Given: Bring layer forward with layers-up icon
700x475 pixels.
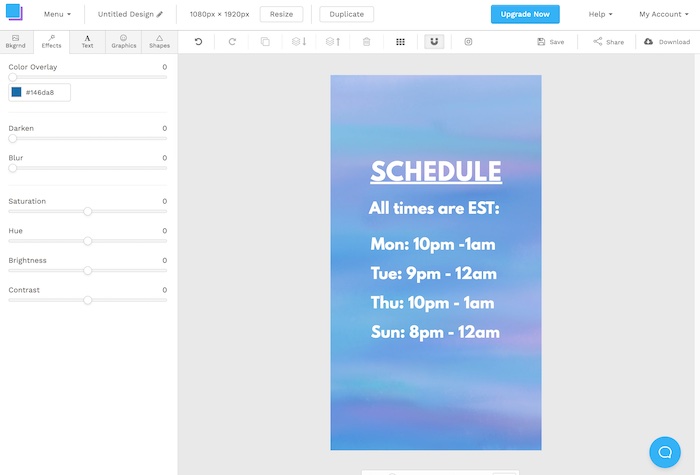Looking at the screenshot, I should (x=333, y=42).
